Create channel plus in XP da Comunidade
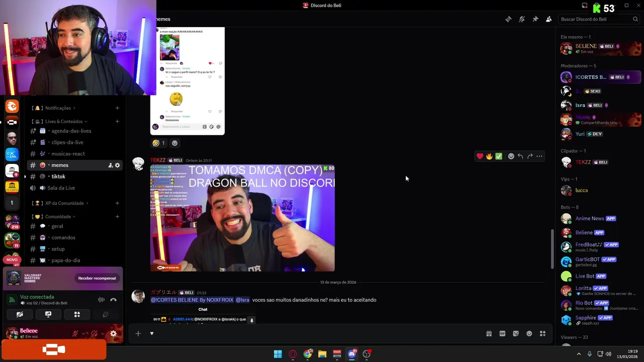 coord(117,203)
